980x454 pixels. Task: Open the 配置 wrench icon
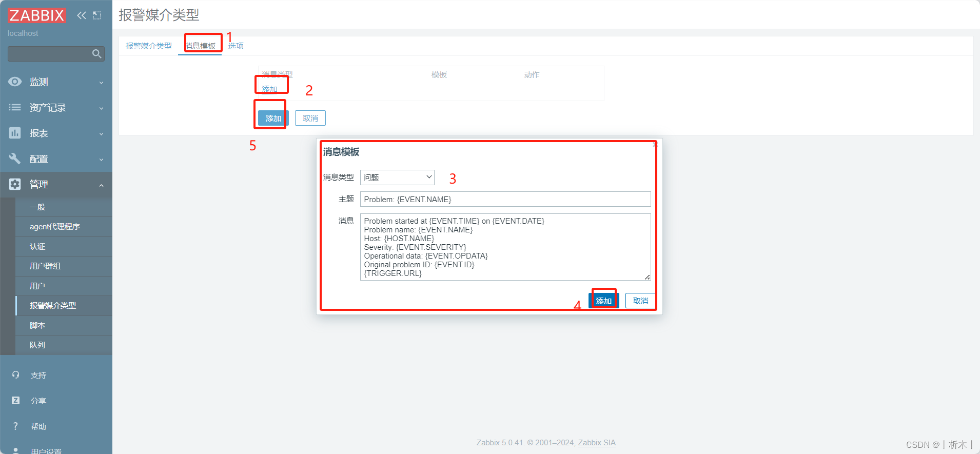coord(15,159)
